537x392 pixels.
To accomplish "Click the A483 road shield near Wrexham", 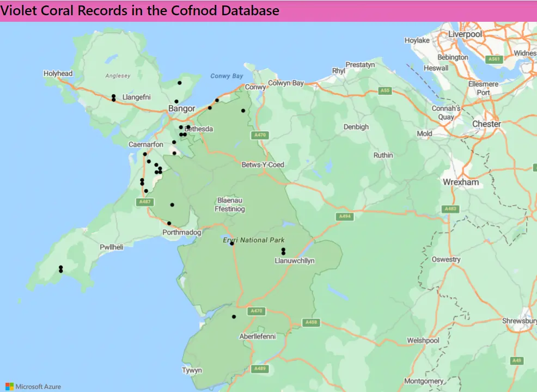I will point(450,209).
